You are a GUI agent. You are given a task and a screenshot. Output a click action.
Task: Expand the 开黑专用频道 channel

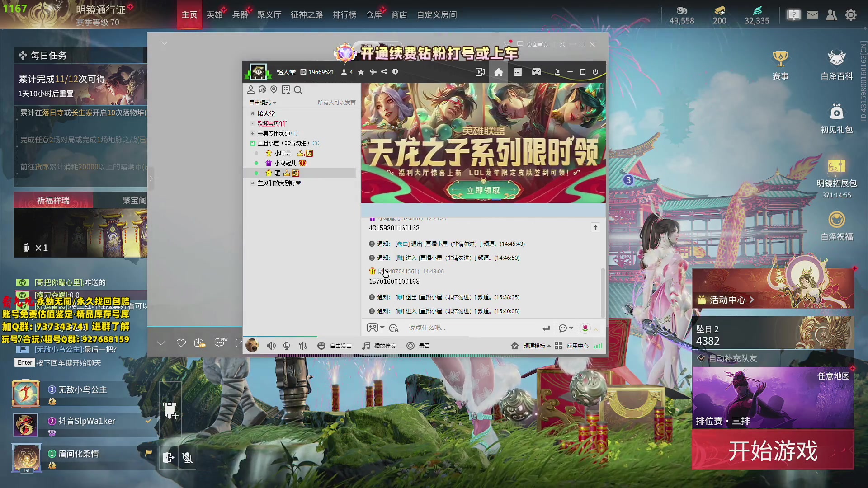pos(253,133)
